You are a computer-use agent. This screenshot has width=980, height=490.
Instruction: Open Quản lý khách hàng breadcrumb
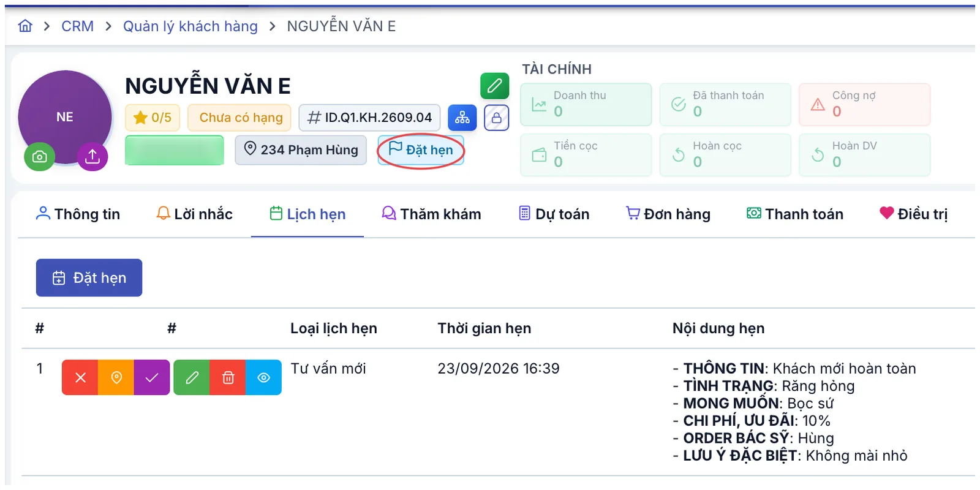pos(190,26)
